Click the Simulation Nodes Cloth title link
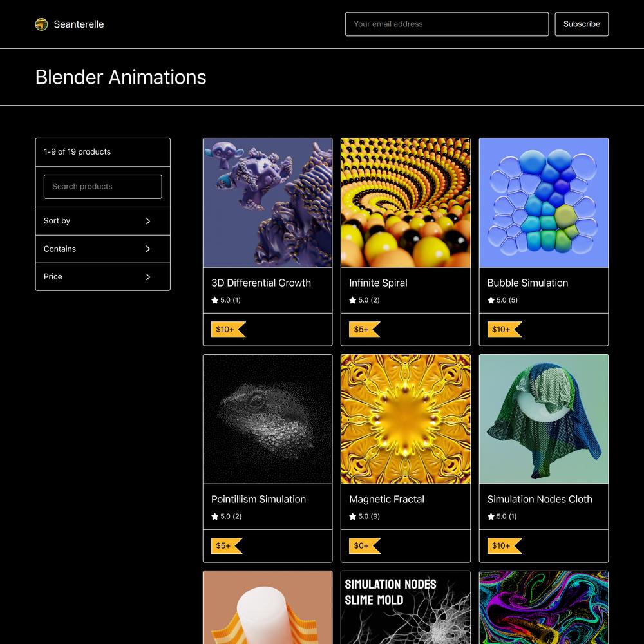This screenshot has width=644, height=644. 540,500
